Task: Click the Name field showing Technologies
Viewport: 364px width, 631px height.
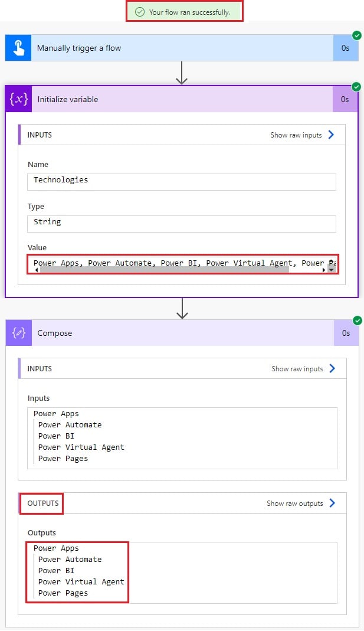Action: [x=181, y=182]
